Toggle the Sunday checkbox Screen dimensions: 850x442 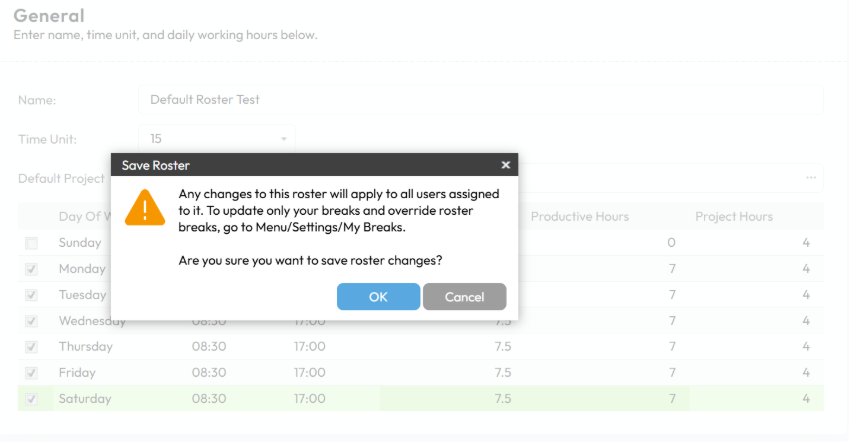[32, 243]
